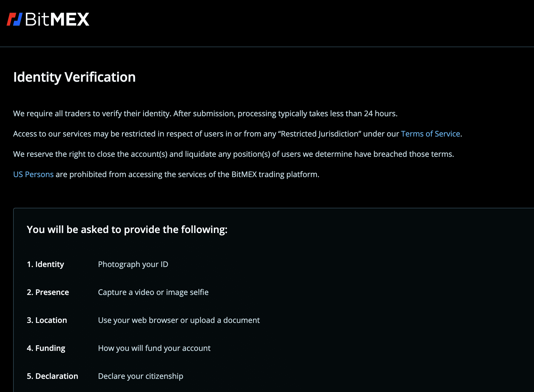Click 'You will be asked to provide' heading
Image resolution: width=534 pixels, height=392 pixels.
pyautogui.click(x=127, y=230)
